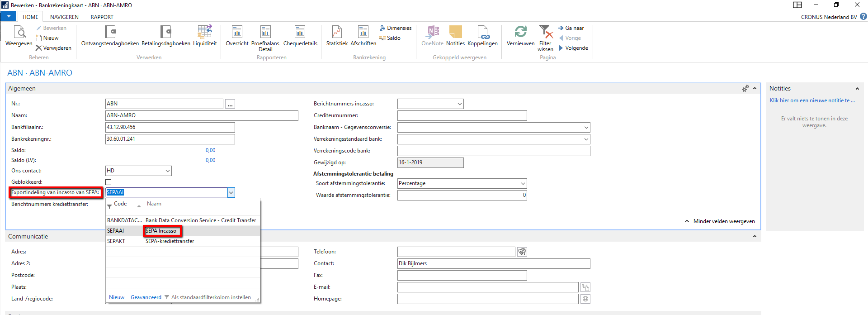The height and width of the screenshot is (315, 868).
Task: Click Nieuw to create a record
Action: pyautogui.click(x=47, y=38)
